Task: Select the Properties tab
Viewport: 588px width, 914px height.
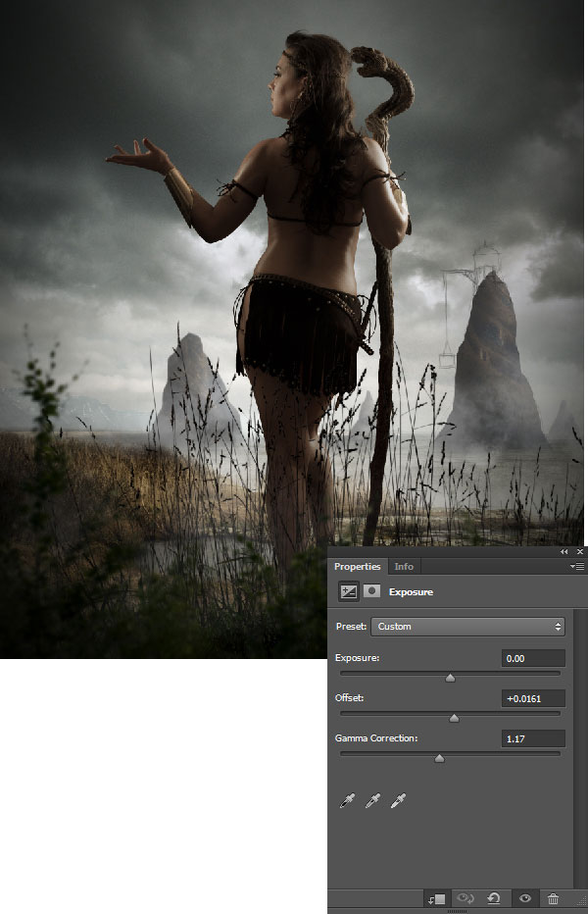Action: coord(358,566)
